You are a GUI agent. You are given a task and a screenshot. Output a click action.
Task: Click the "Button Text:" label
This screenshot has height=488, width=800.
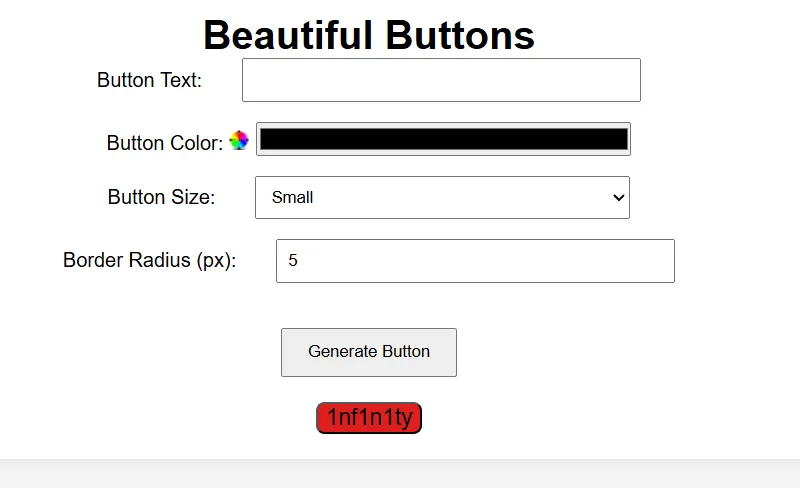click(x=149, y=80)
